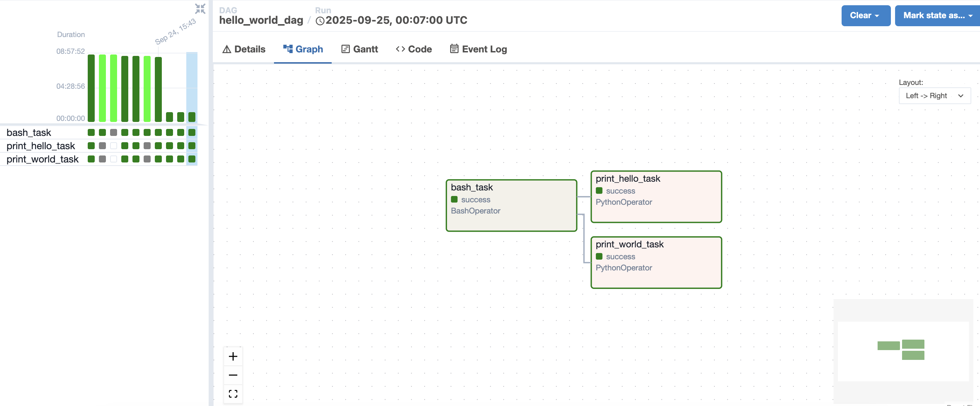Select the print_world_task graph node
This screenshot has height=406, width=980.
pyautogui.click(x=656, y=262)
